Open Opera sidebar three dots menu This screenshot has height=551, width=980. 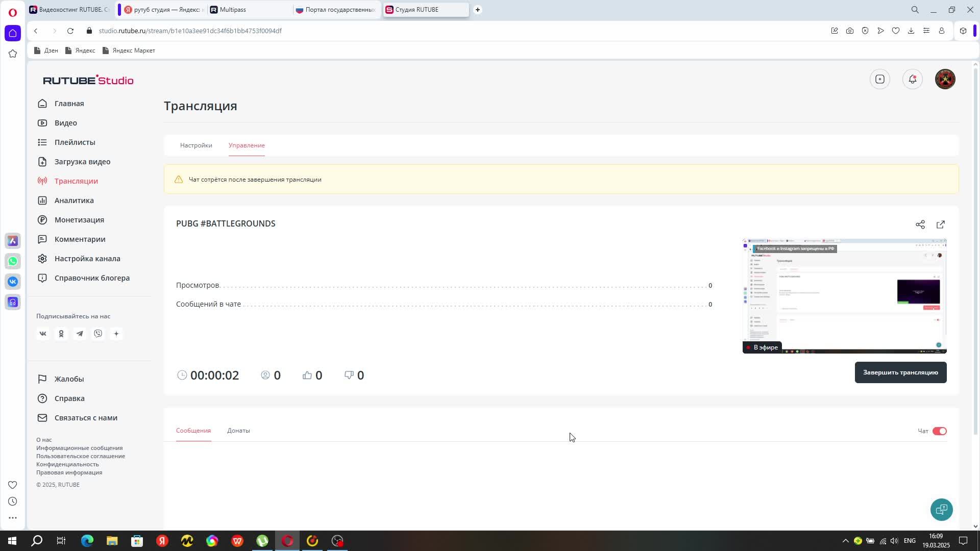click(13, 518)
